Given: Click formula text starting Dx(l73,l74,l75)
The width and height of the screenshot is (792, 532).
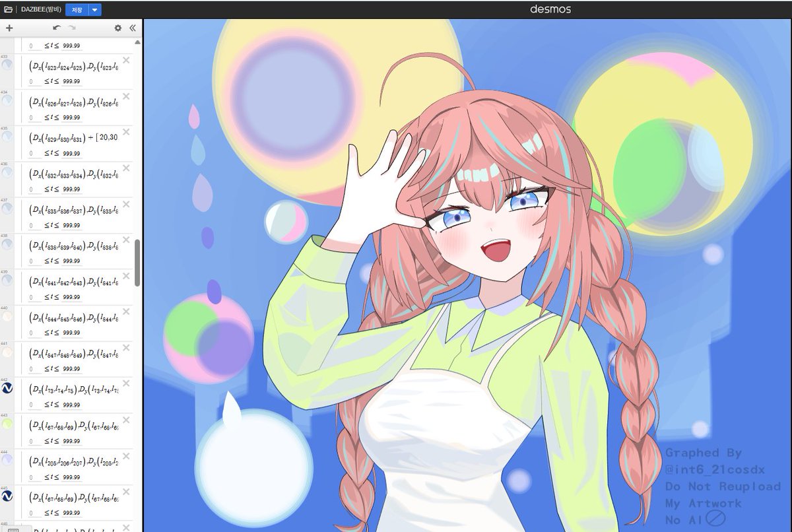Looking at the screenshot, I should 73,389.
